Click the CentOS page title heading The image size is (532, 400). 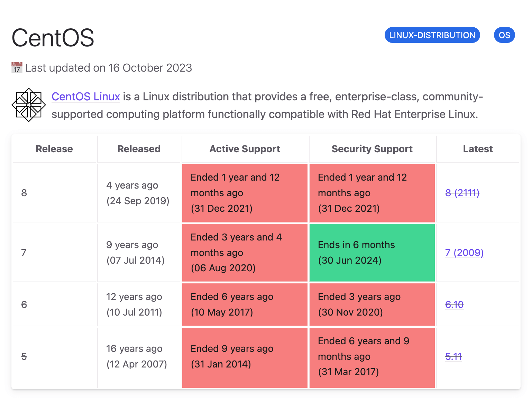[x=53, y=37]
